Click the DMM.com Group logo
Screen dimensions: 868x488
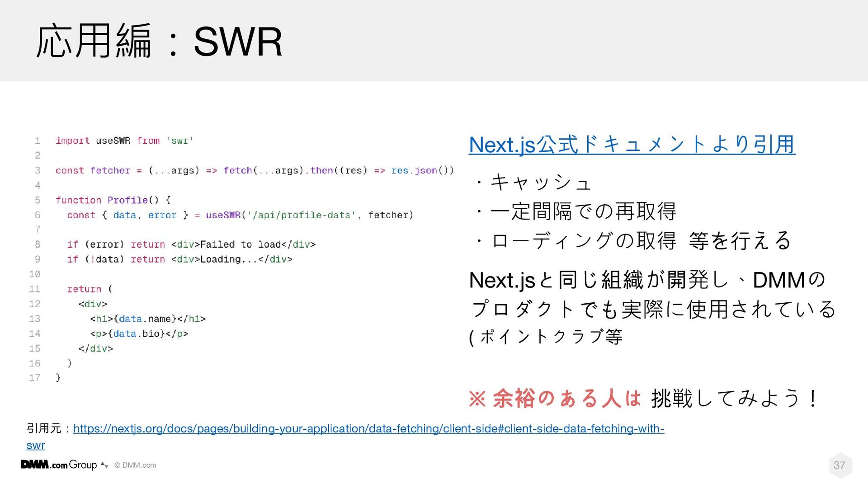[59, 465]
